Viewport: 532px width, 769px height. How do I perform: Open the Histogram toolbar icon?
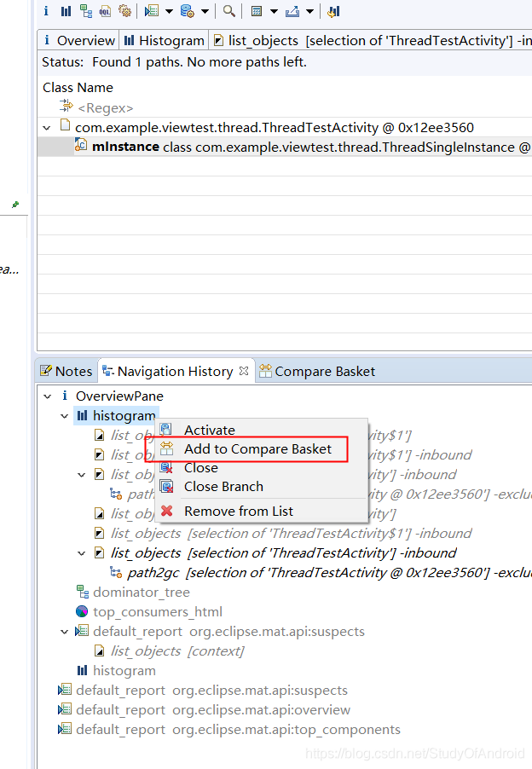coord(66,11)
